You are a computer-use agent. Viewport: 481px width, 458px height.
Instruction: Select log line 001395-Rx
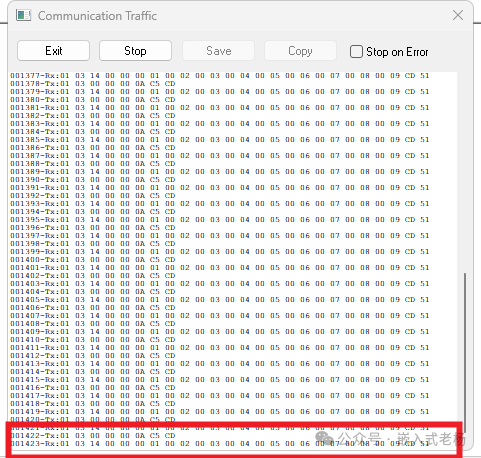tap(220, 220)
